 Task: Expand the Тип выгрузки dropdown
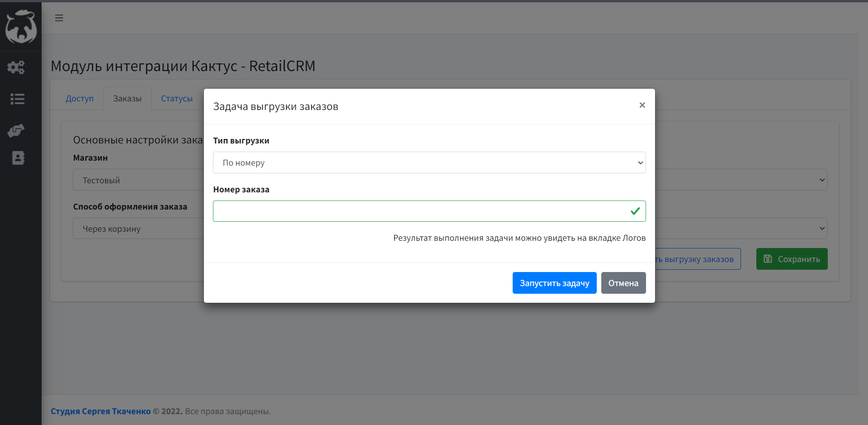coord(429,162)
